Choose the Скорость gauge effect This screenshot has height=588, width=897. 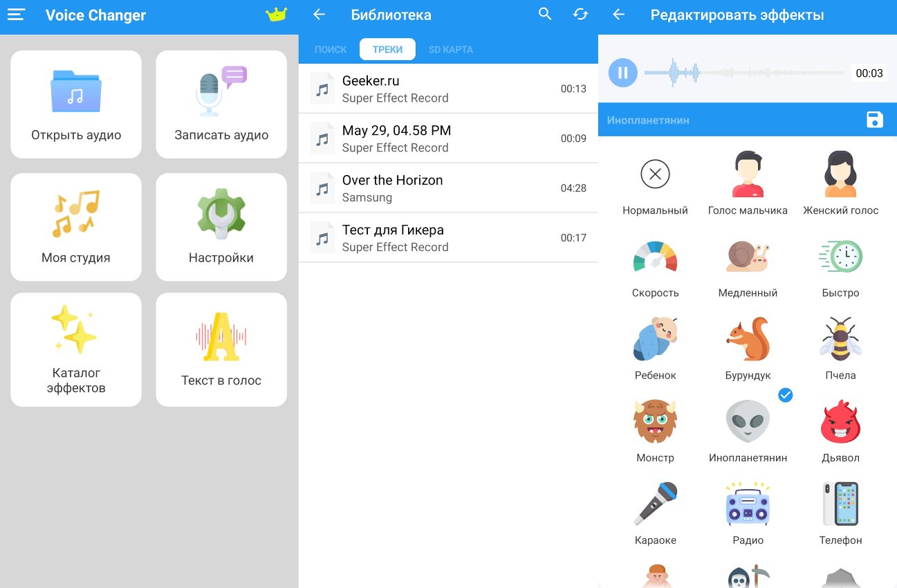[655, 268]
